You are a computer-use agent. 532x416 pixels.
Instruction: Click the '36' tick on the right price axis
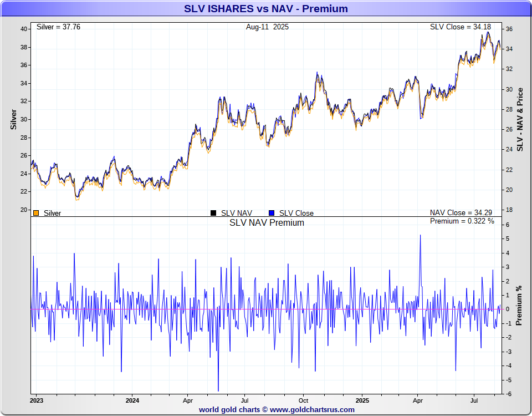click(x=509, y=29)
